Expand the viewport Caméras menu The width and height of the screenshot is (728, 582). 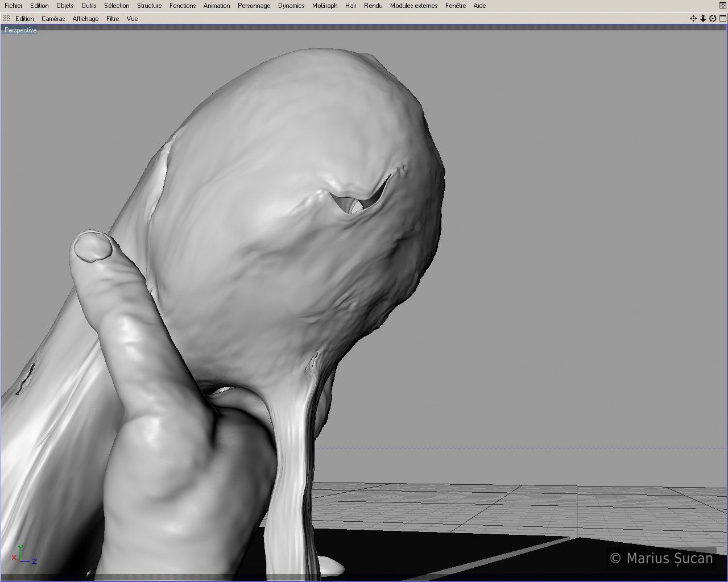53,19
